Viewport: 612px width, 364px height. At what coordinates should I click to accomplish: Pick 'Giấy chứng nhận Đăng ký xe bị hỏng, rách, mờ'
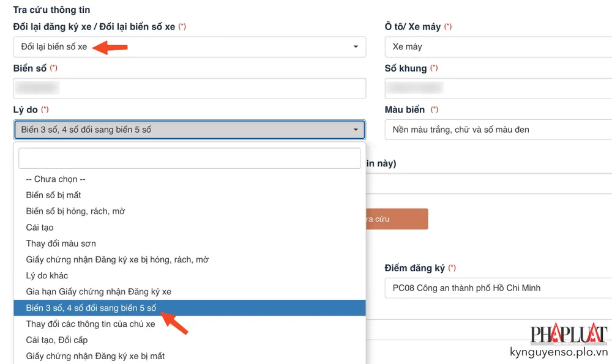118,259
